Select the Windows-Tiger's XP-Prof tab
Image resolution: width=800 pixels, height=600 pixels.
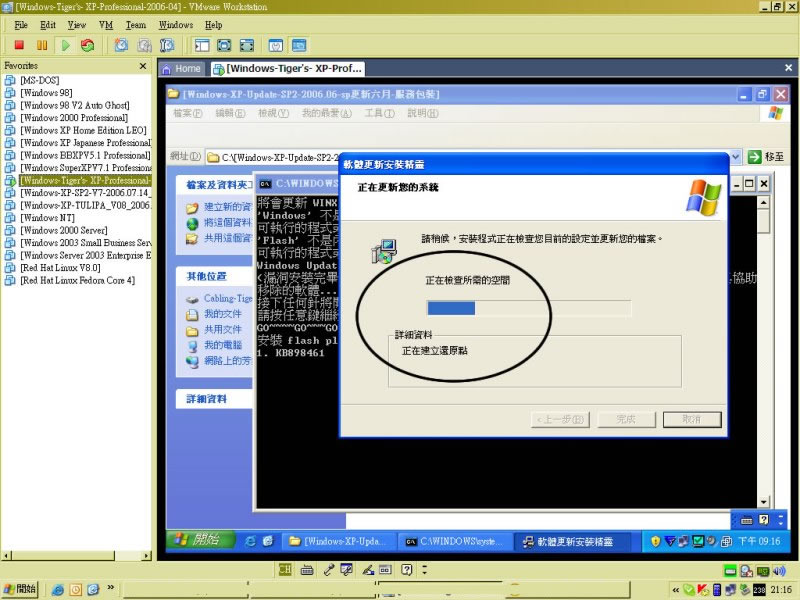pos(288,68)
